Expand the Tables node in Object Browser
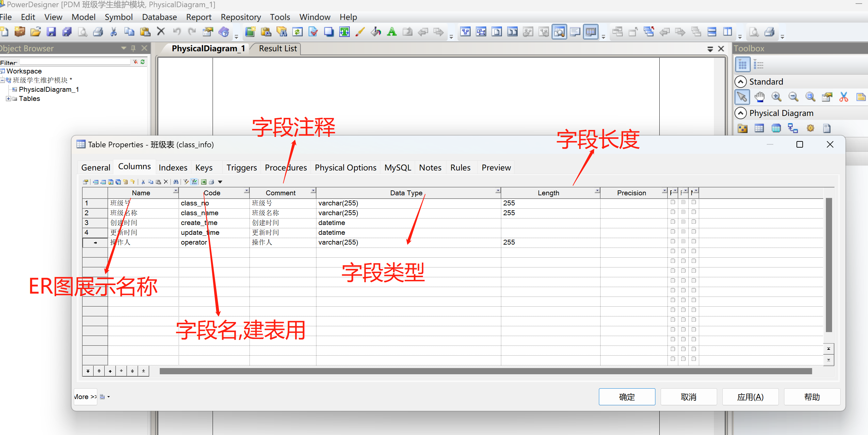Screen dimensions: 868x435 click(x=8, y=99)
